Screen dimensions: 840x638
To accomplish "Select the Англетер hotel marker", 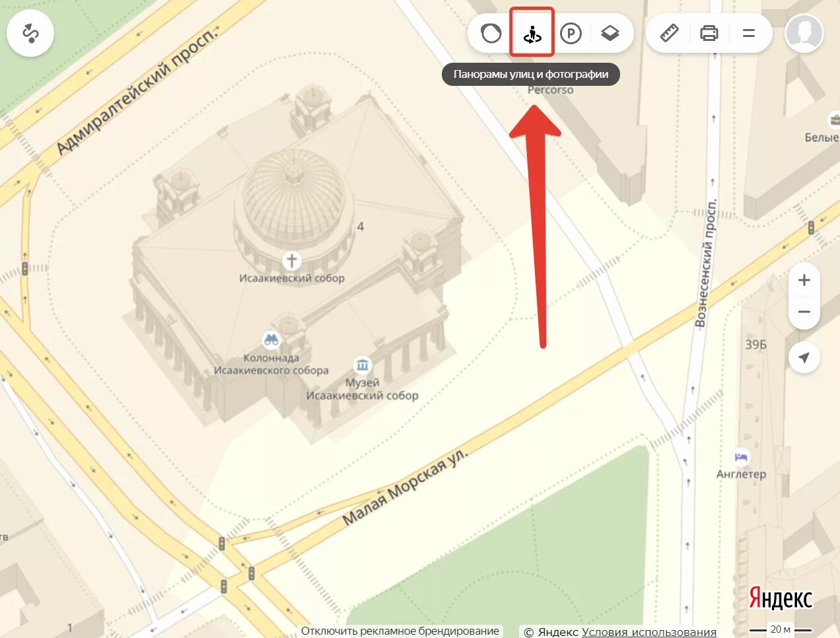I will click(x=741, y=456).
